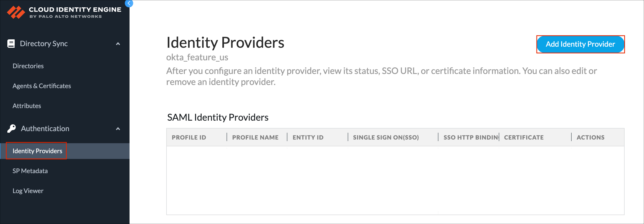Screen dimensions: 644x224
Task: Open the Directories page
Action: click(28, 66)
